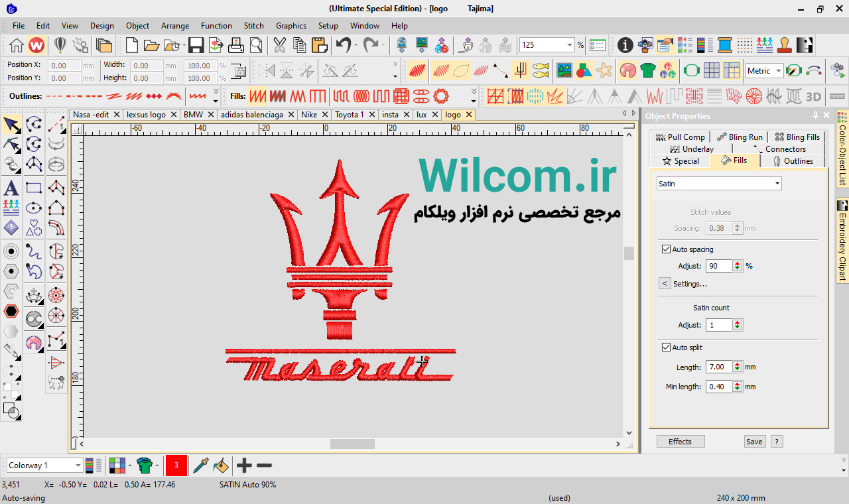Click the 3D stitch effect icon

click(813, 96)
